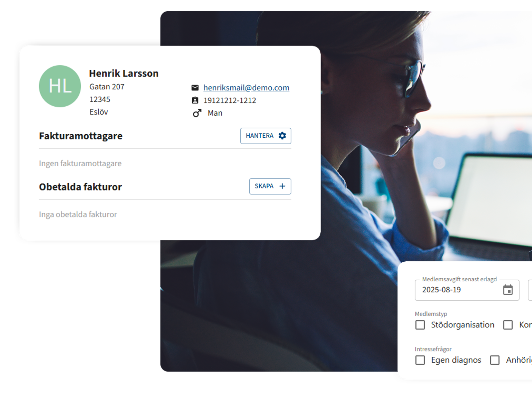Check the Egen diagnos checkbox
Image resolution: width=532 pixels, height=399 pixels.
420,360
